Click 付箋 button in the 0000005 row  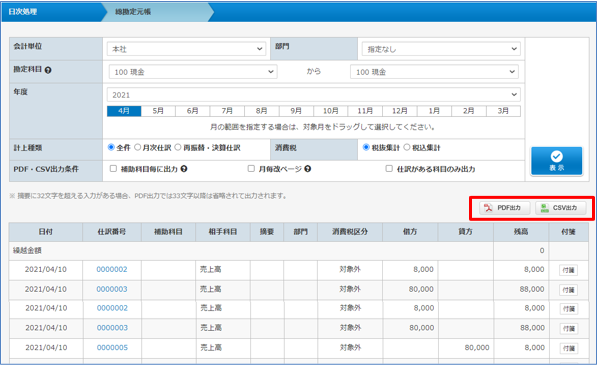click(569, 348)
